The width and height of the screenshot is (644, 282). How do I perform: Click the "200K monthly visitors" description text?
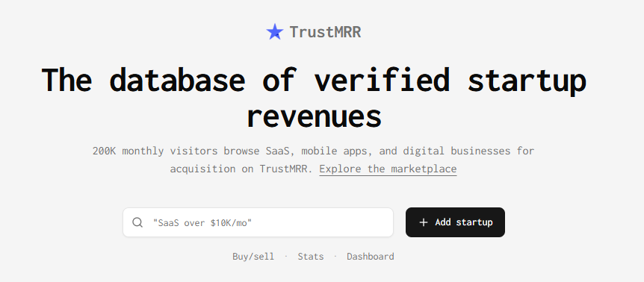pyautogui.click(x=313, y=160)
